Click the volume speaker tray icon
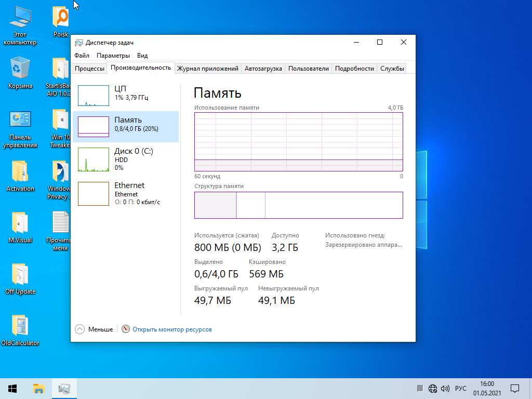This screenshot has width=532, height=399. click(x=445, y=389)
